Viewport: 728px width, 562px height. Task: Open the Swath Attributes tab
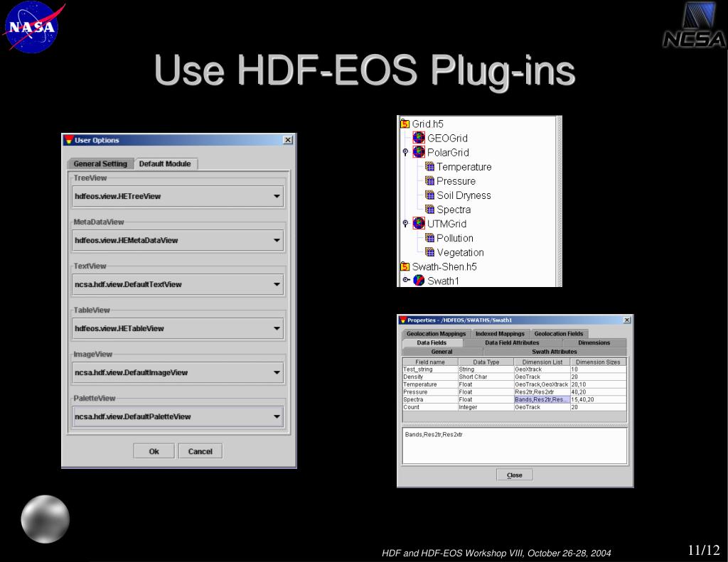(555, 352)
